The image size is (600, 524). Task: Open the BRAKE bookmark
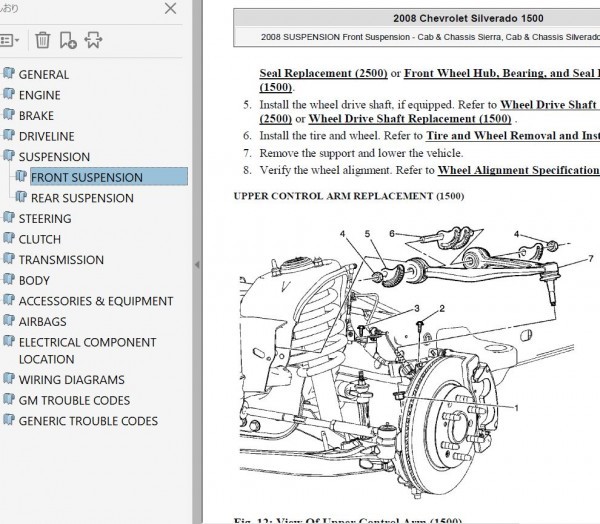point(36,116)
